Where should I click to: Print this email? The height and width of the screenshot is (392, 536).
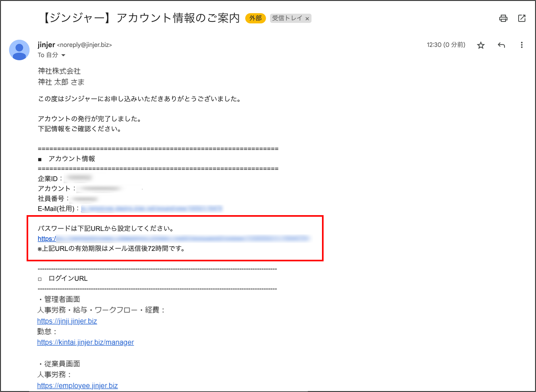tap(503, 18)
